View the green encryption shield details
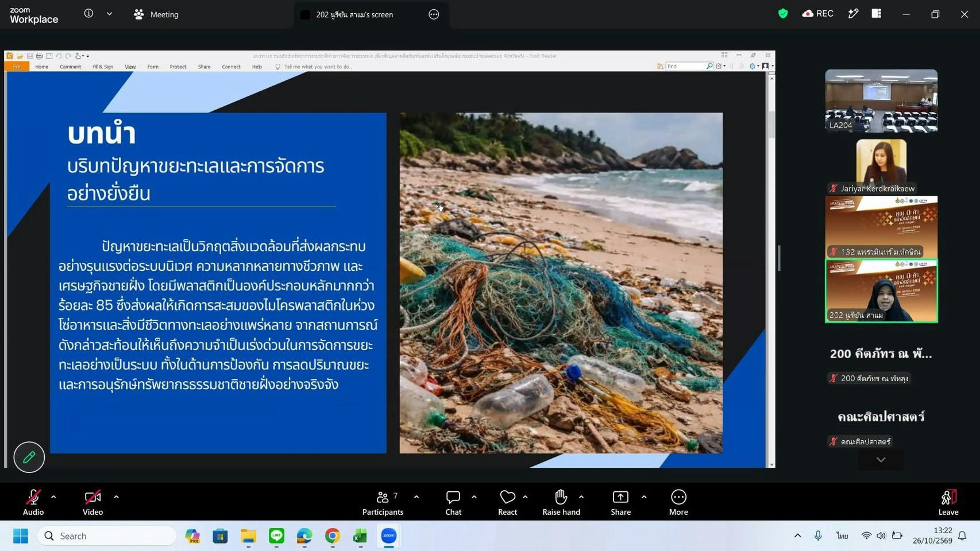Viewport: 980px width, 551px height. click(x=782, y=14)
